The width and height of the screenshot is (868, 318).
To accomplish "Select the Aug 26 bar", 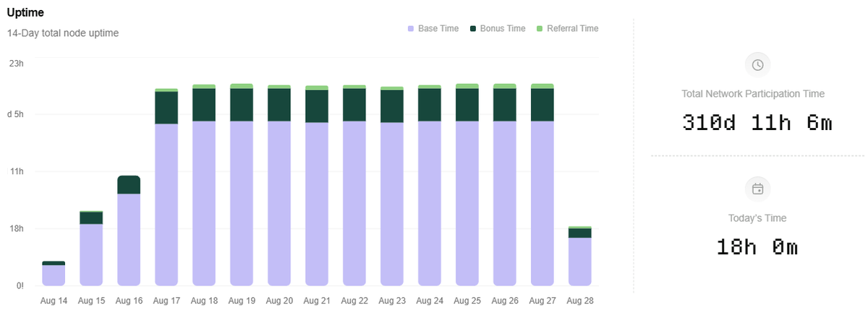I will pos(505,184).
